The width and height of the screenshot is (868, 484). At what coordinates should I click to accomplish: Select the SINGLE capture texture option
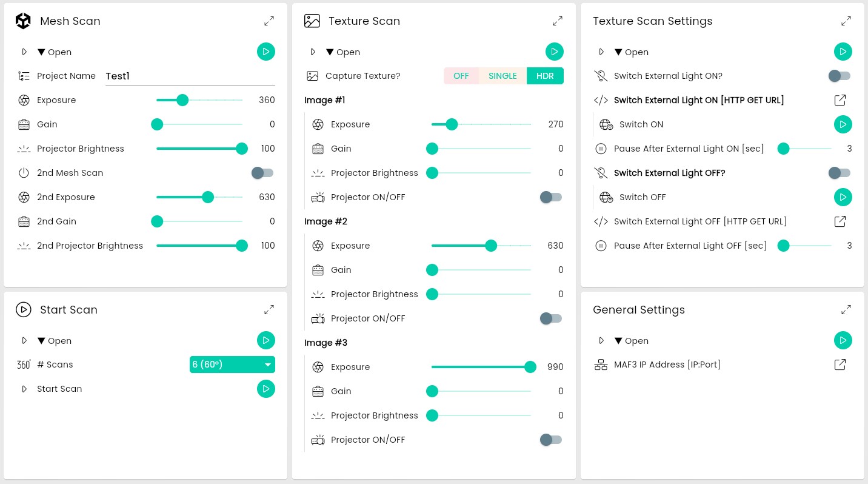tap(502, 76)
